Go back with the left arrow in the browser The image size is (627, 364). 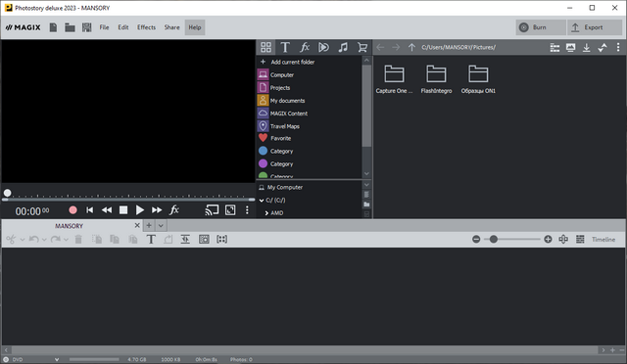tap(380, 47)
